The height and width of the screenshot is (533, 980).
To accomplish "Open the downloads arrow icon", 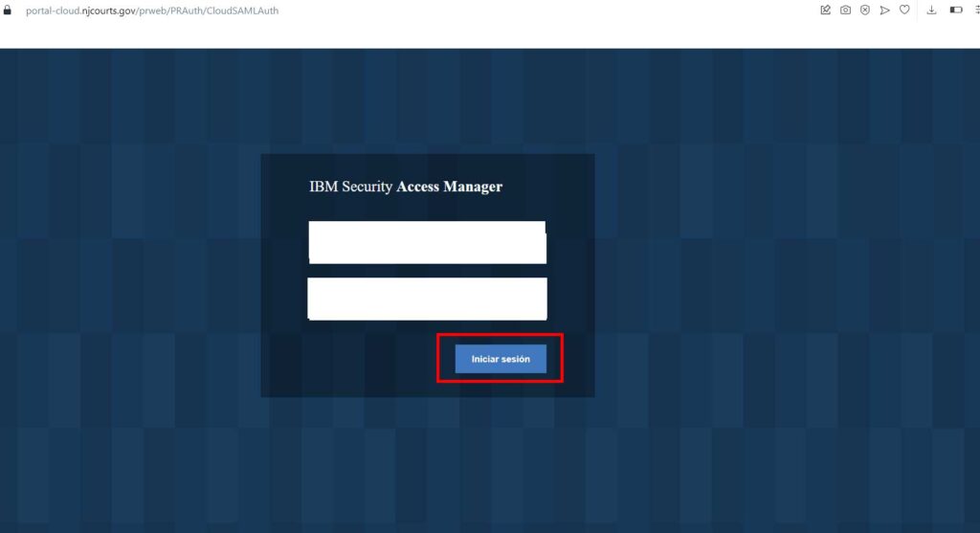I will point(931,11).
